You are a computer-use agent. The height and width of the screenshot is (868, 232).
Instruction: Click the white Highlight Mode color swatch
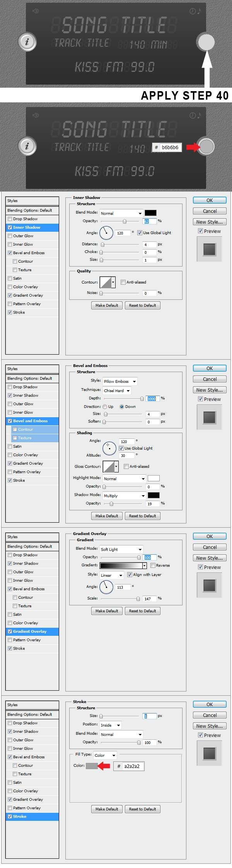(x=154, y=478)
